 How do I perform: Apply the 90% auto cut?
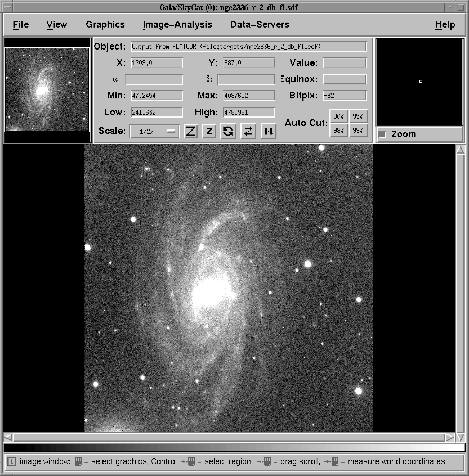coord(339,116)
